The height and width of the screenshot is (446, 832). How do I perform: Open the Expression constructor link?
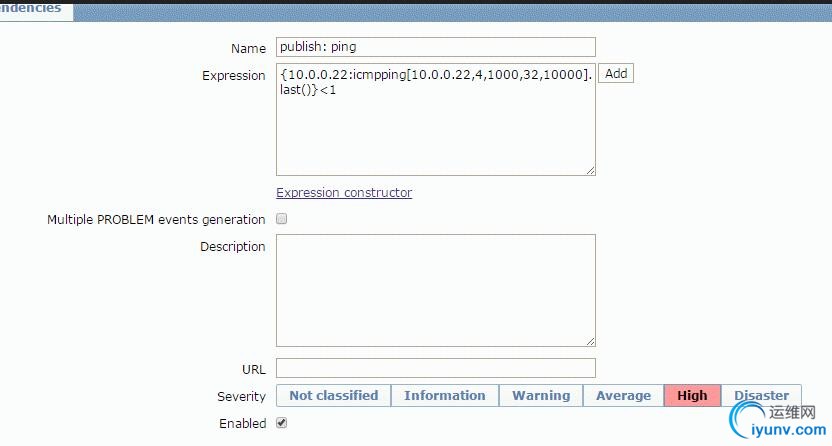coord(344,192)
